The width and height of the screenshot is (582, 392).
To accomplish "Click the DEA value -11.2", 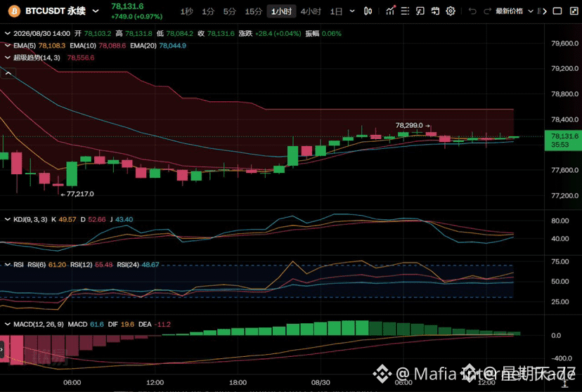I will (x=162, y=325).
